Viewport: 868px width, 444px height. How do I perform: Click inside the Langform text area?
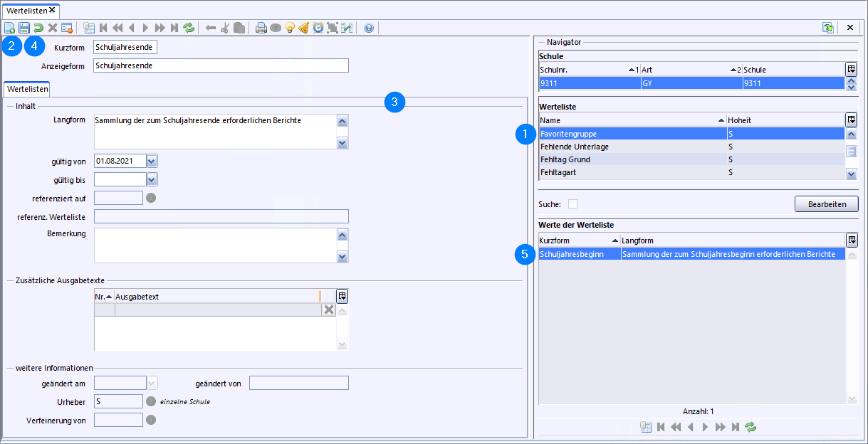pyautogui.click(x=214, y=132)
